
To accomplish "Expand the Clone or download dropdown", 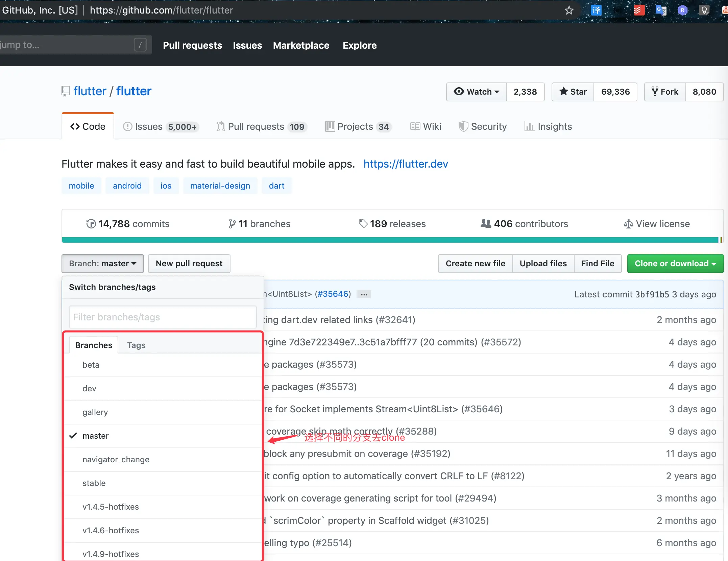I will [x=675, y=264].
